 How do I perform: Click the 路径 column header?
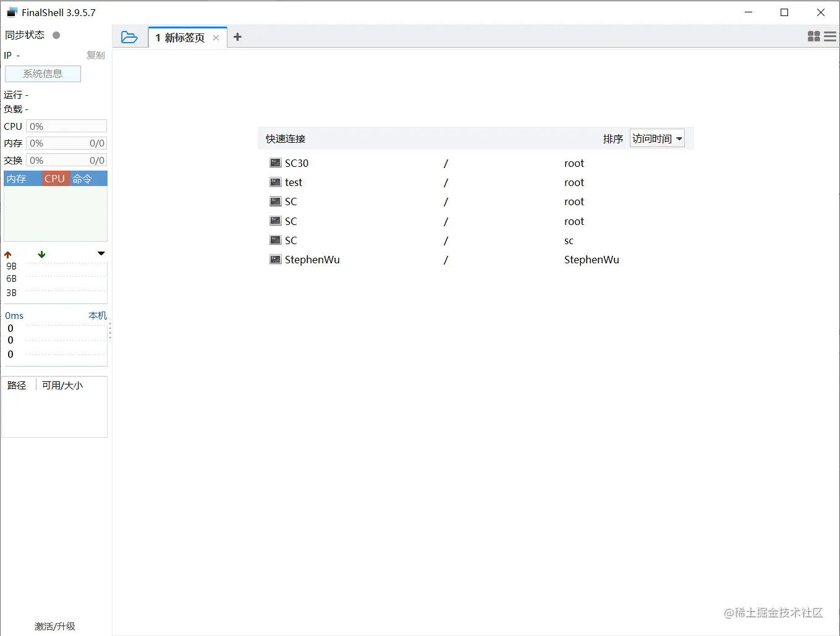coord(17,385)
